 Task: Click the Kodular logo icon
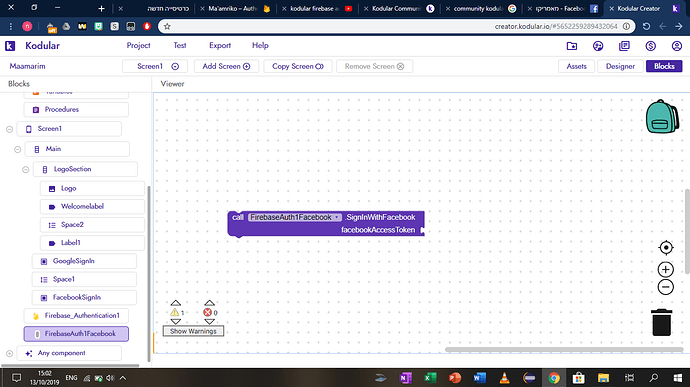pos(10,46)
